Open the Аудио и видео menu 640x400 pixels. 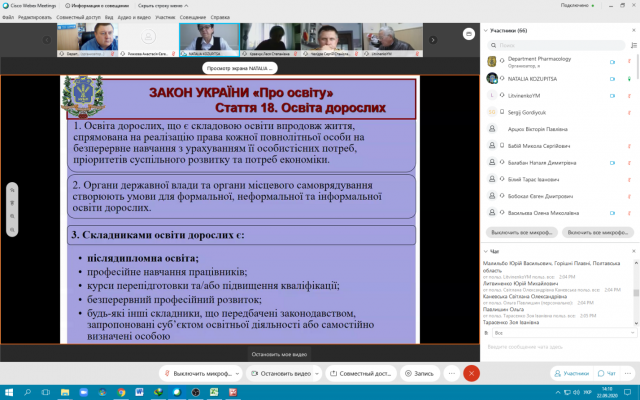point(134,17)
